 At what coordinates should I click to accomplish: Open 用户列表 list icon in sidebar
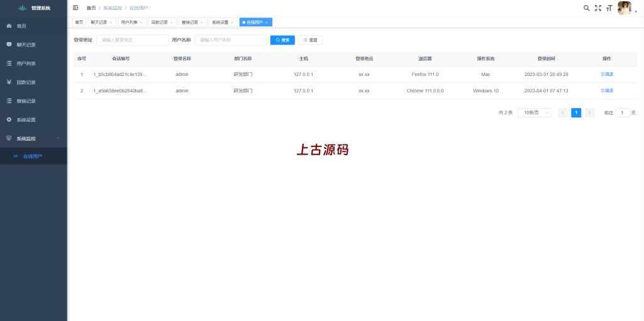pyautogui.click(x=9, y=63)
